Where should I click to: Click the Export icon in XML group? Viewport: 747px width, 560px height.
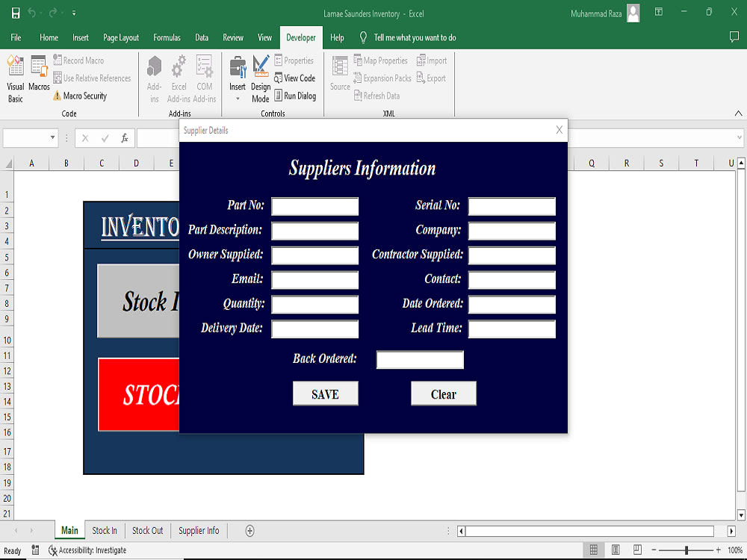tap(432, 78)
